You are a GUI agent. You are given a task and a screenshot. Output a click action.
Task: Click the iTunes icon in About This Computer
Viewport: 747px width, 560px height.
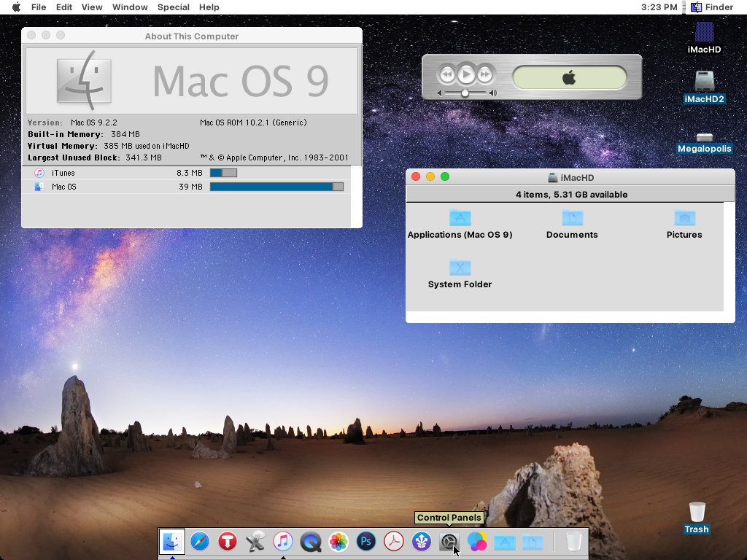point(39,173)
